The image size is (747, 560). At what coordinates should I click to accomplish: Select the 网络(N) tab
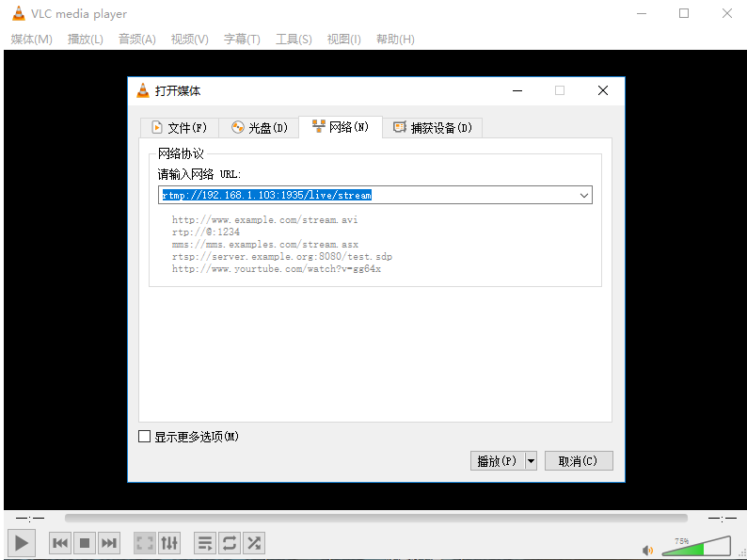coord(341,127)
